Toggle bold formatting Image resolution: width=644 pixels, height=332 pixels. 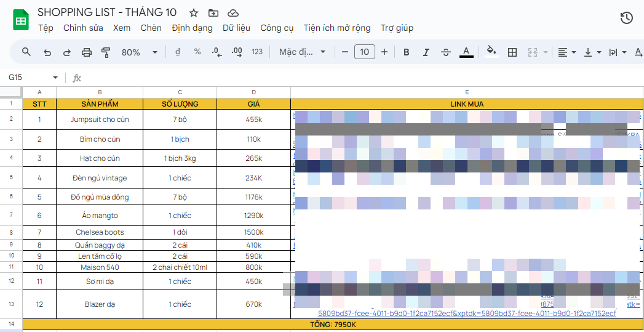pyautogui.click(x=406, y=52)
